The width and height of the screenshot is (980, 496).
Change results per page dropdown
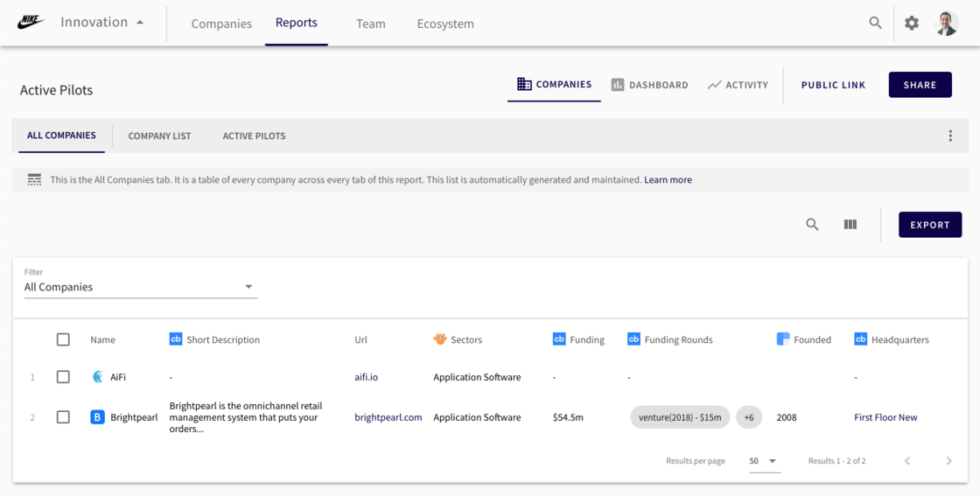click(x=763, y=461)
